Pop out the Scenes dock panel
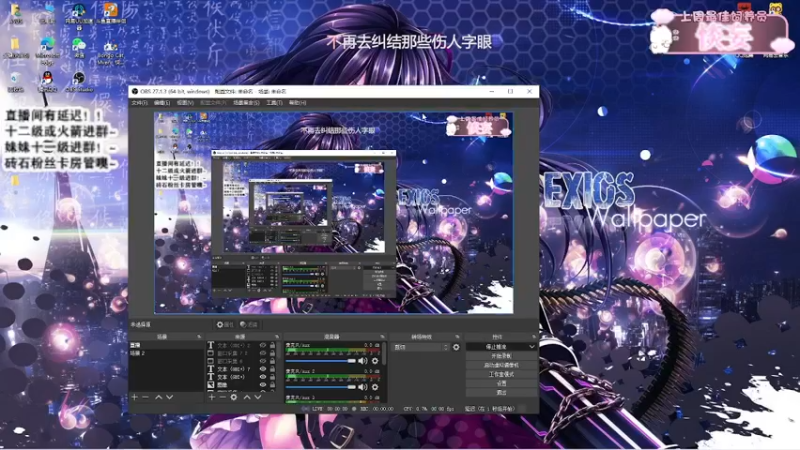Image resolution: width=800 pixels, height=450 pixels. (199, 337)
